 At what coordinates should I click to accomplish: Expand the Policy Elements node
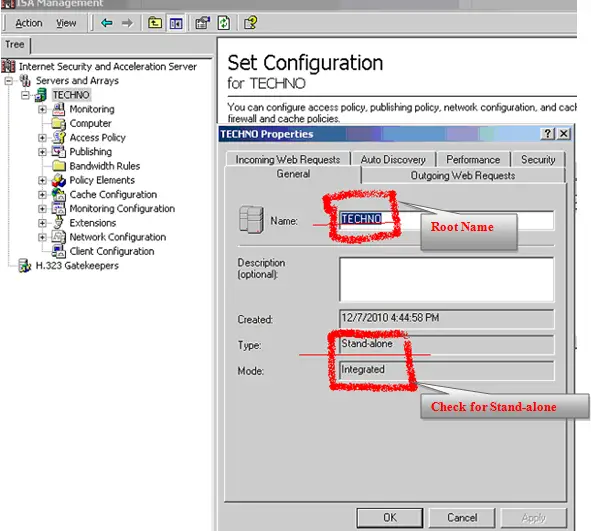[42, 180]
